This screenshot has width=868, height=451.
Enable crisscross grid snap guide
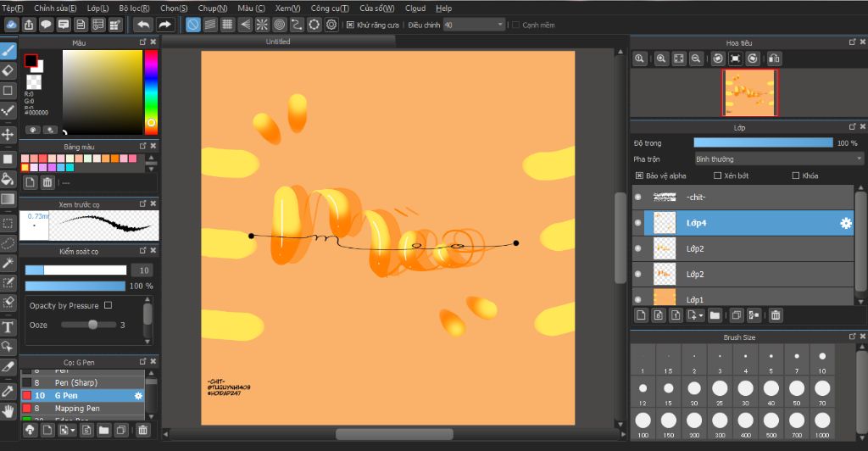pyautogui.click(x=227, y=25)
